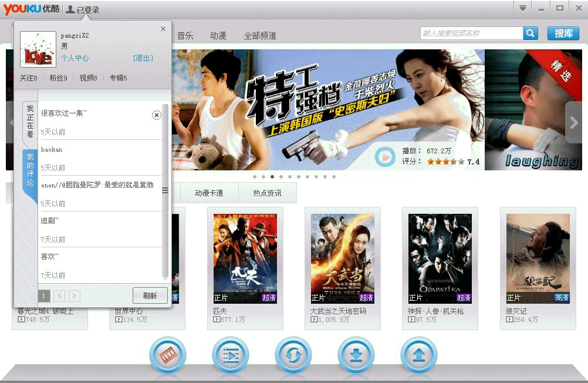Click the comment 喜欢~
The height and width of the screenshot is (383, 588).
(x=50, y=257)
